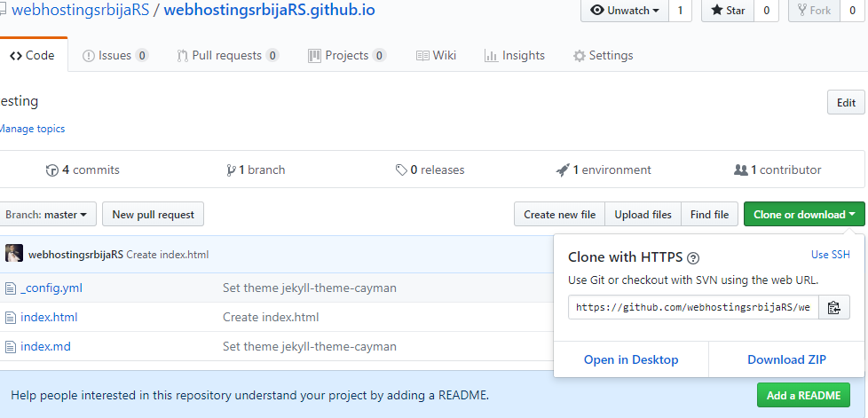View the 1 contributor

[x=777, y=170]
